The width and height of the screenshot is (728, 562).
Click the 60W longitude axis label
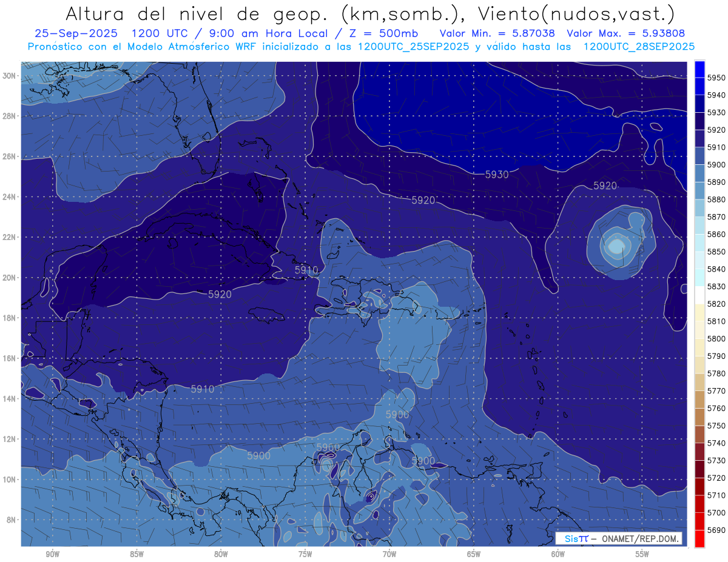pyautogui.click(x=558, y=555)
